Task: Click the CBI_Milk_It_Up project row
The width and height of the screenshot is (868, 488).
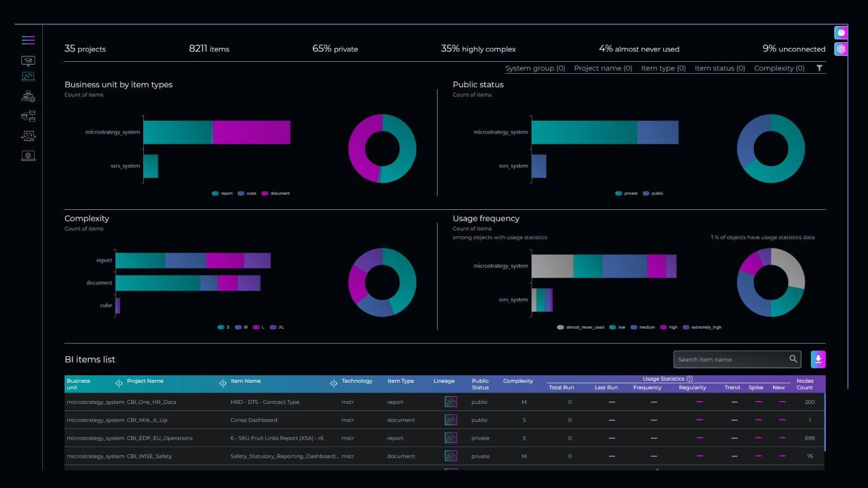Action: 147,420
